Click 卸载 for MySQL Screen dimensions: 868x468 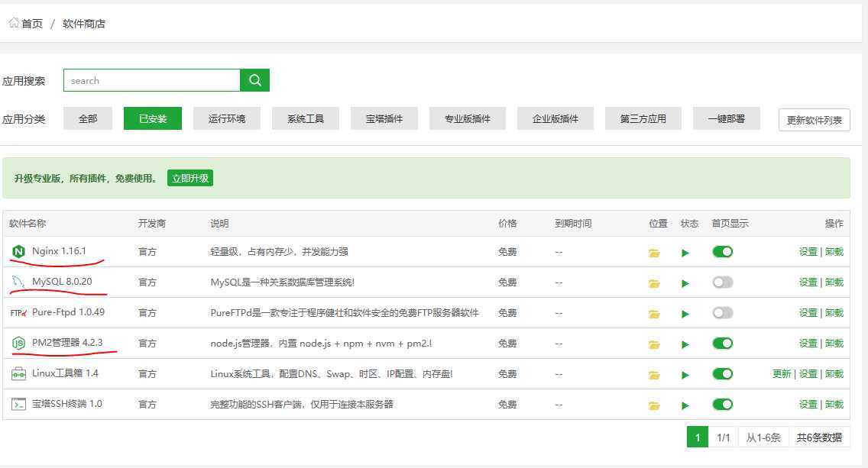point(834,282)
